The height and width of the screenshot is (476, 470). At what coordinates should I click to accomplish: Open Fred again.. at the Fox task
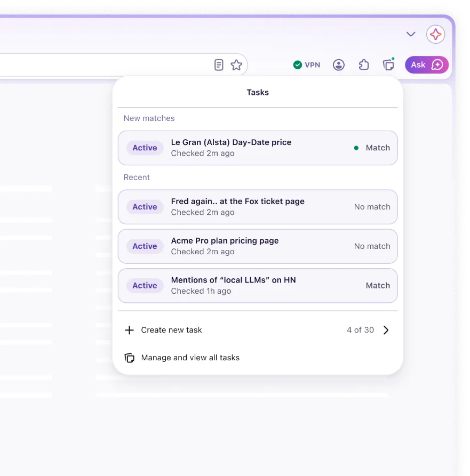coord(257,207)
